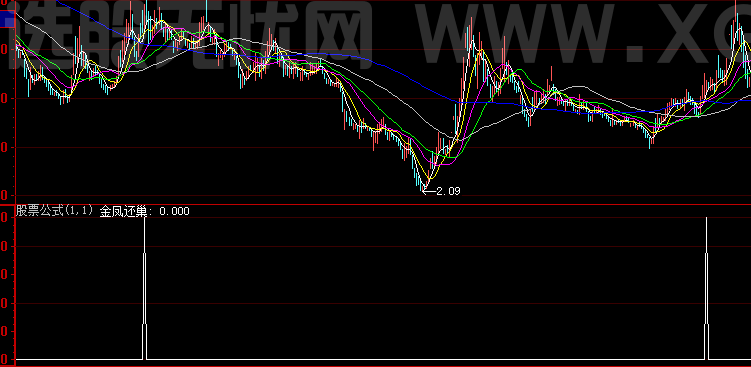Click the red divider between chart and indicator
The height and width of the screenshot is (367, 751).
pyautogui.click(x=376, y=205)
